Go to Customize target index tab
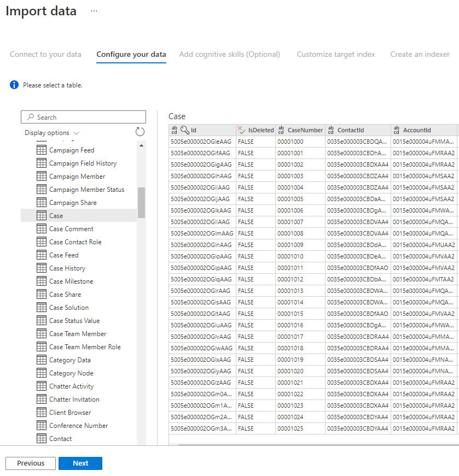Image resolution: width=459 pixels, height=476 pixels. [336, 54]
